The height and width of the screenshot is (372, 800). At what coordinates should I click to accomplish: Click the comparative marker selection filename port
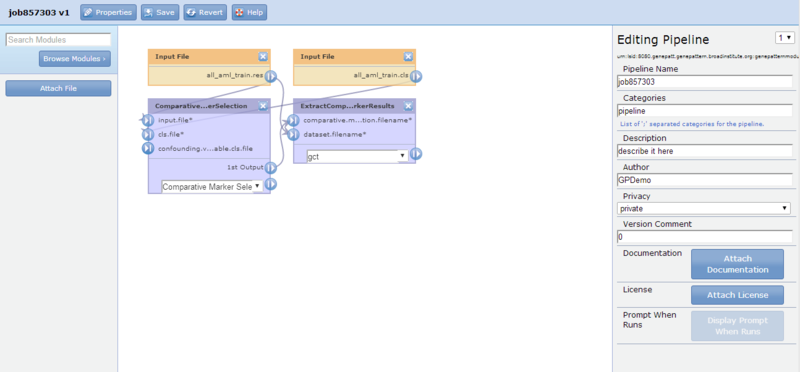(293, 120)
